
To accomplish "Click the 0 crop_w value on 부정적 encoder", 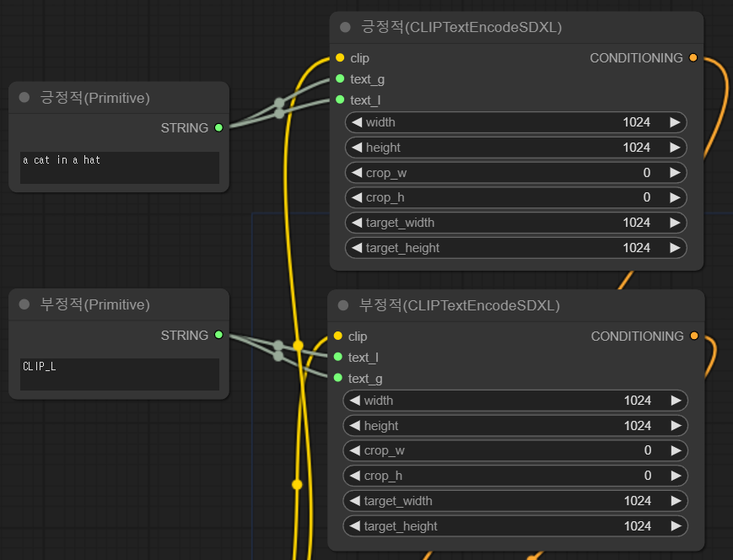I will (648, 450).
